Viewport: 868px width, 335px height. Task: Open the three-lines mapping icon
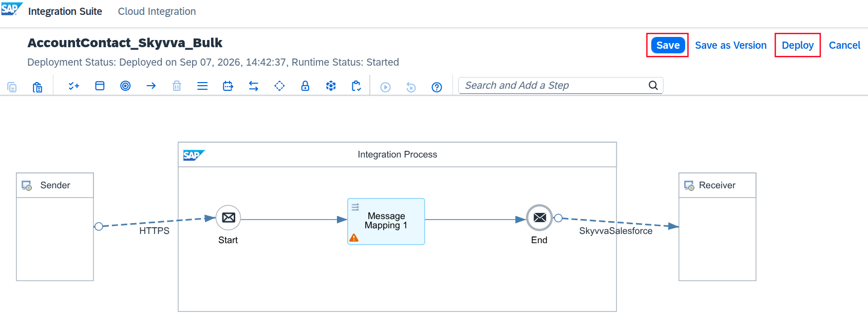(202, 86)
